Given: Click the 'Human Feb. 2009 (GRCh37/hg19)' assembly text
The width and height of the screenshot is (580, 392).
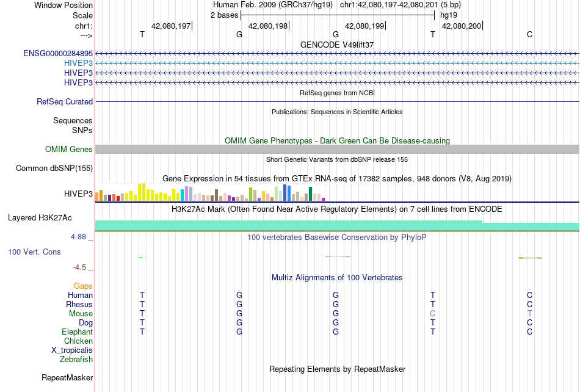Looking at the screenshot, I should (x=273, y=5).
